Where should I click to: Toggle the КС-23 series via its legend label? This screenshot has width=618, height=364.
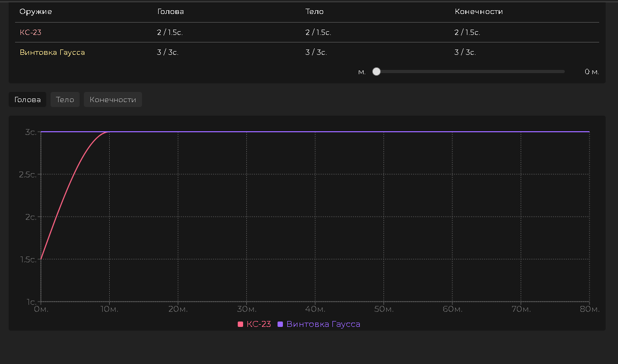click(x=258, y=324)
